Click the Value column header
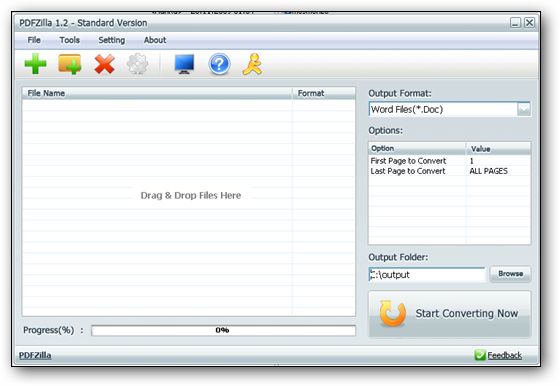Screen dimensions: 560x386 [x=498, y=149]
